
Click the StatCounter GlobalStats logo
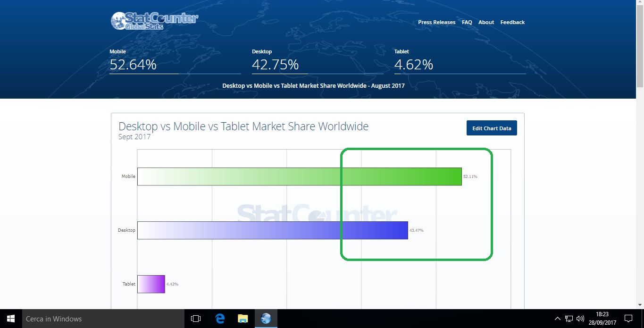(154, 21)
